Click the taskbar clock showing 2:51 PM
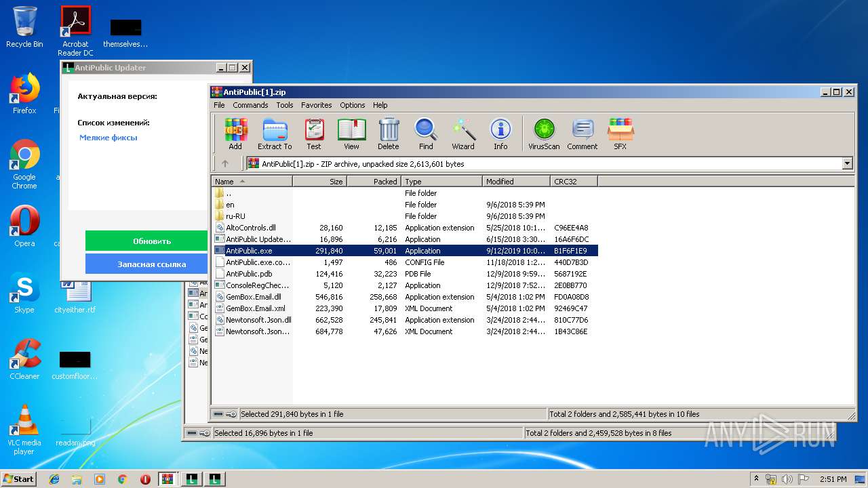Viewport: 868px width, 488px height. point(833,479)
